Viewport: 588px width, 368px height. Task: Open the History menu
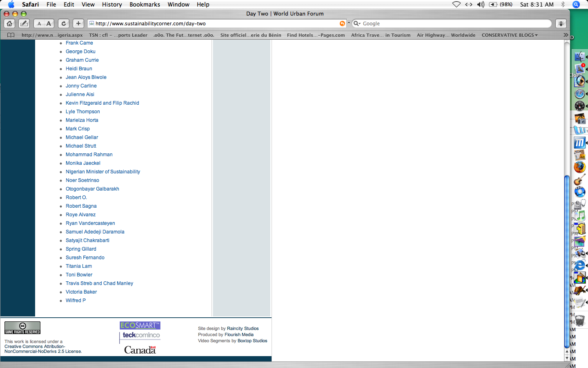tap(112, 4)
